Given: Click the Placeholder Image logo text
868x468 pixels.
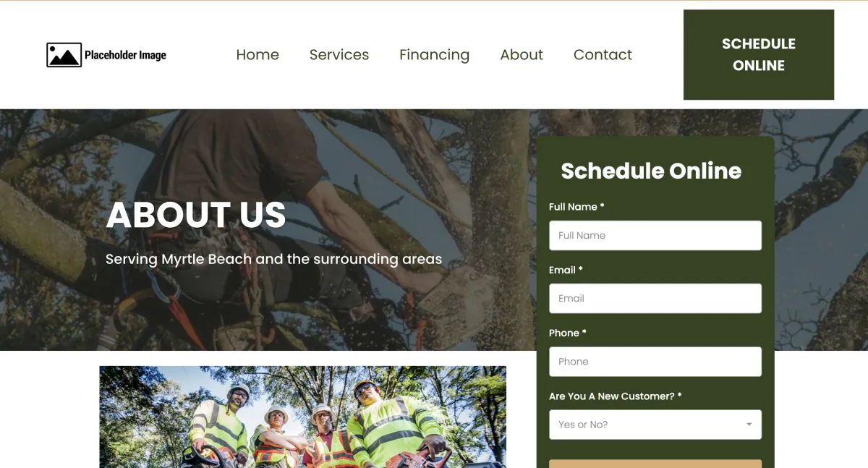Looking at the screenshot, I should pyautogui.click(x=125, y=55).
